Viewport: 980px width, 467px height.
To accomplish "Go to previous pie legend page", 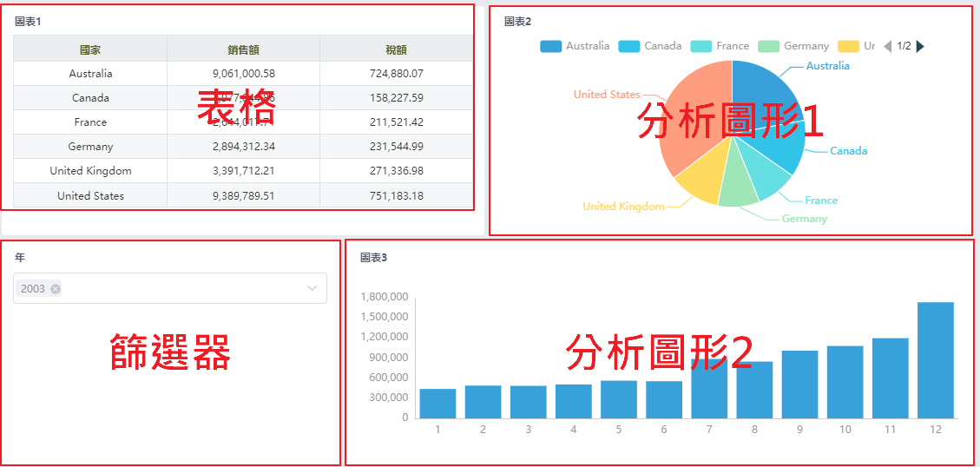I will coord(887,46).
